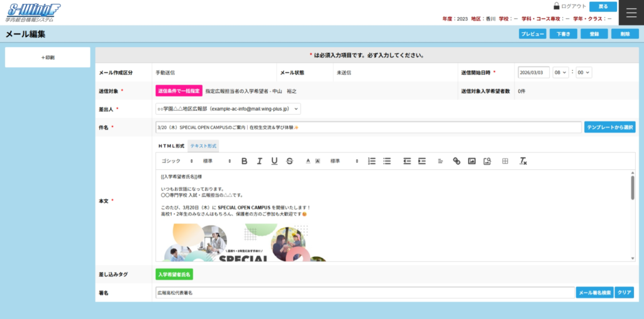This screenshot has width=644, height=319.
Task: Toggle italic formatting in editor toolbar
Action: 259,161
